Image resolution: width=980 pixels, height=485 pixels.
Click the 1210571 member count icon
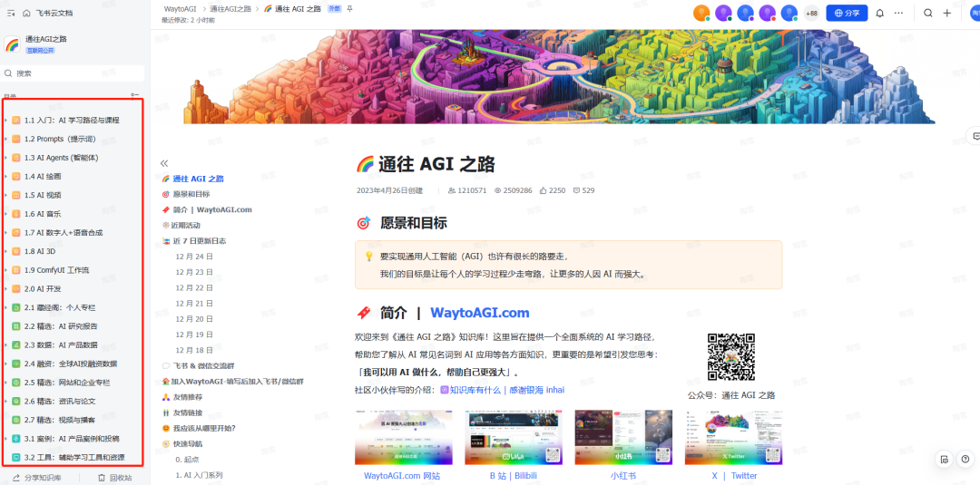(x=452, y=190)
